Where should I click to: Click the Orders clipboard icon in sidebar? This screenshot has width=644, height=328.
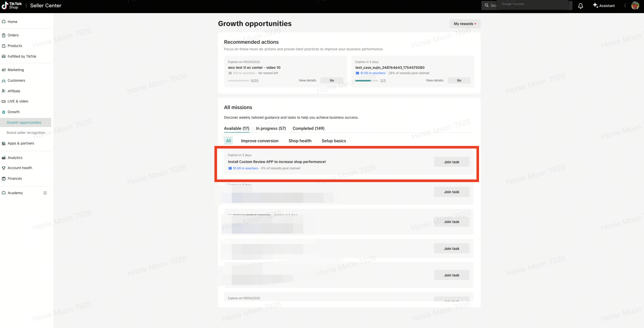click(4, 35)
